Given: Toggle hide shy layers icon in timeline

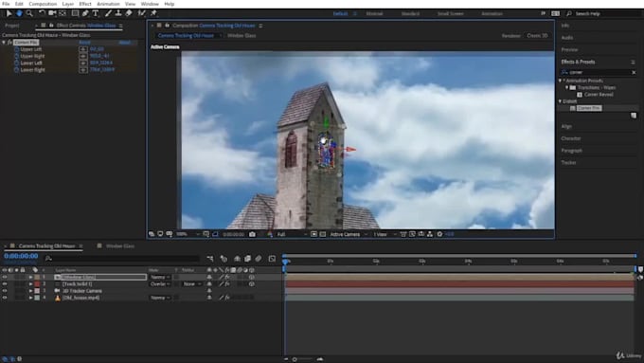Looking at the screenshot, I should tap(238, 259).
